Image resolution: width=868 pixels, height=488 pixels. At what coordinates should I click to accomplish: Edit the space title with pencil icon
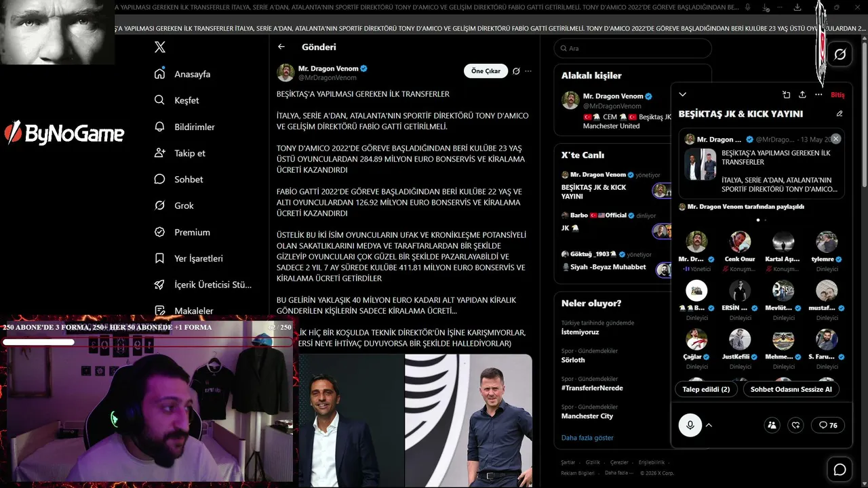(x=840, y=114)
